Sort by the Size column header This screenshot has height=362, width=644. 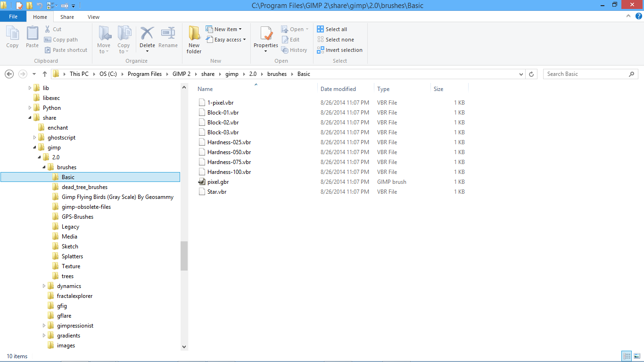coord(449,89)
